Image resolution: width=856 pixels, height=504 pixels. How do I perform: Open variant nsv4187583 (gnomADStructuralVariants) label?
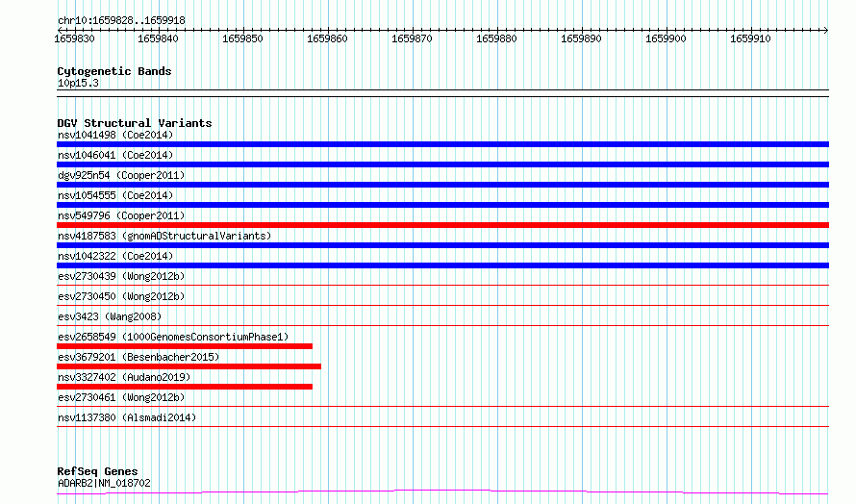pos(164,236)
